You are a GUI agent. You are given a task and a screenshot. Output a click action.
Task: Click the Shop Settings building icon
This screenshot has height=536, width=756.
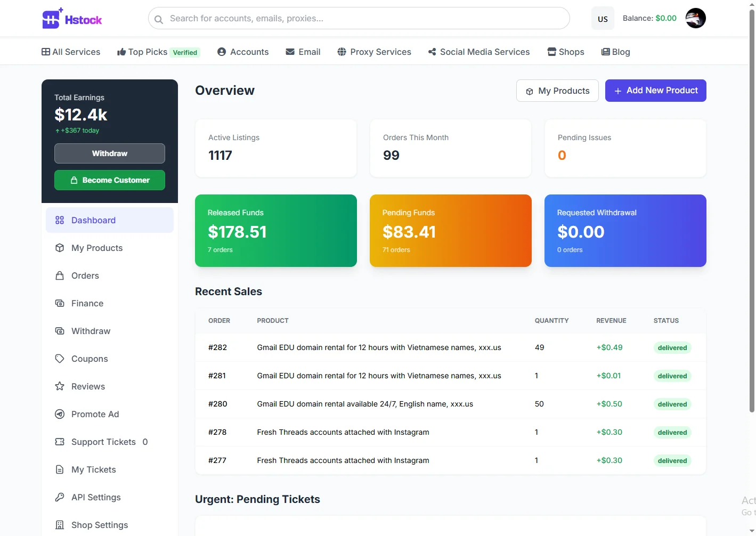point(60,525)
